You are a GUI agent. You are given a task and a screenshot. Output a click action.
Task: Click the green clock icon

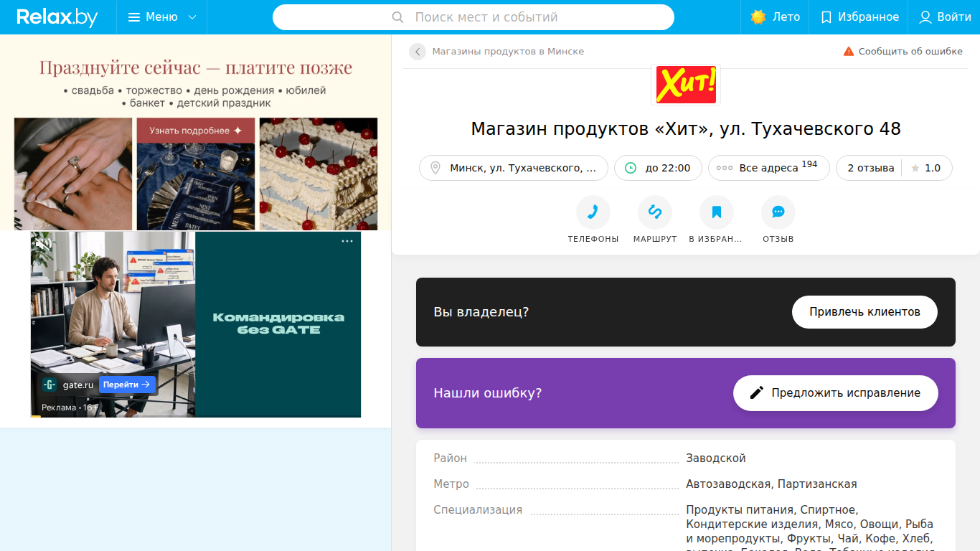[x=631, y=168]
